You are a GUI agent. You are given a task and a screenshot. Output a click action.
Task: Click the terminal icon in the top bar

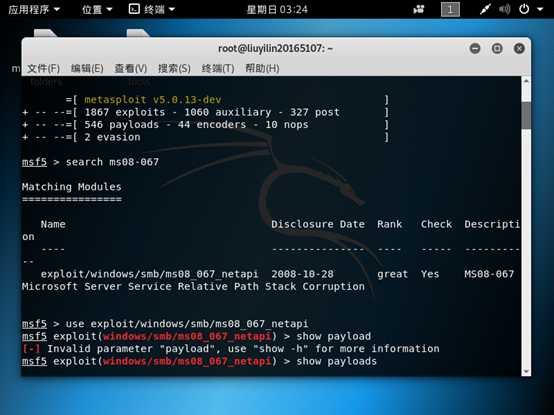tap(134, 9)
